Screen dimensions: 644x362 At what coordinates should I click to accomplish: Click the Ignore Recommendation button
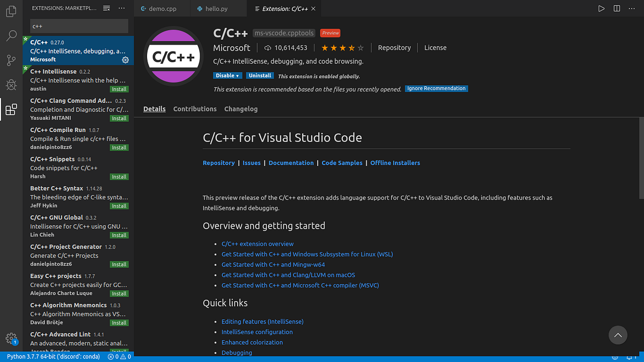click(436, 88)
